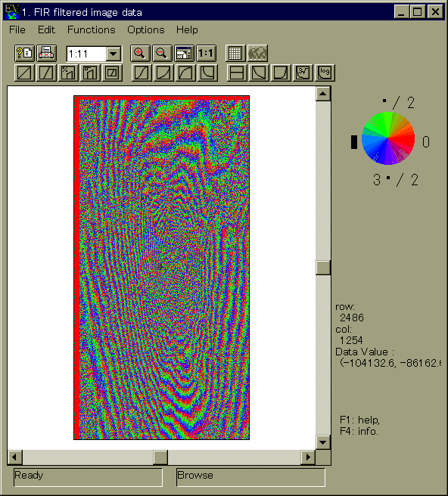
Task: Click the phase color wheel legend
Action: pos(388,138)
